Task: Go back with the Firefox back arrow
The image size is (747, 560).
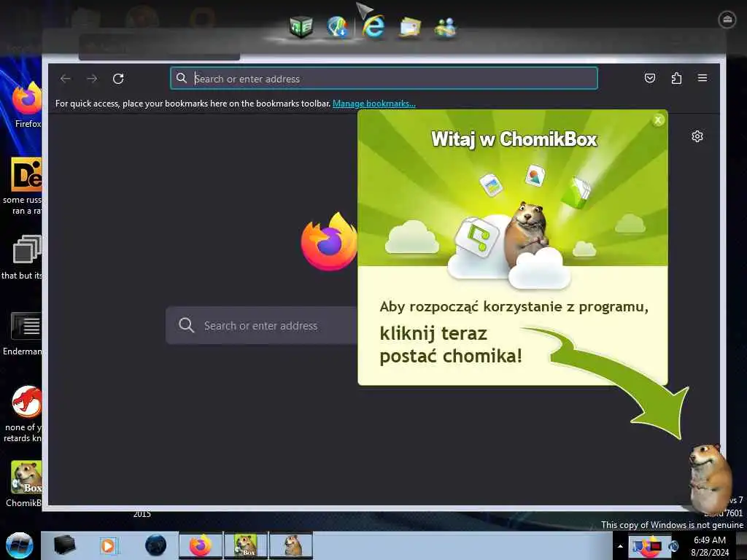Action: [x=65, y=79]
